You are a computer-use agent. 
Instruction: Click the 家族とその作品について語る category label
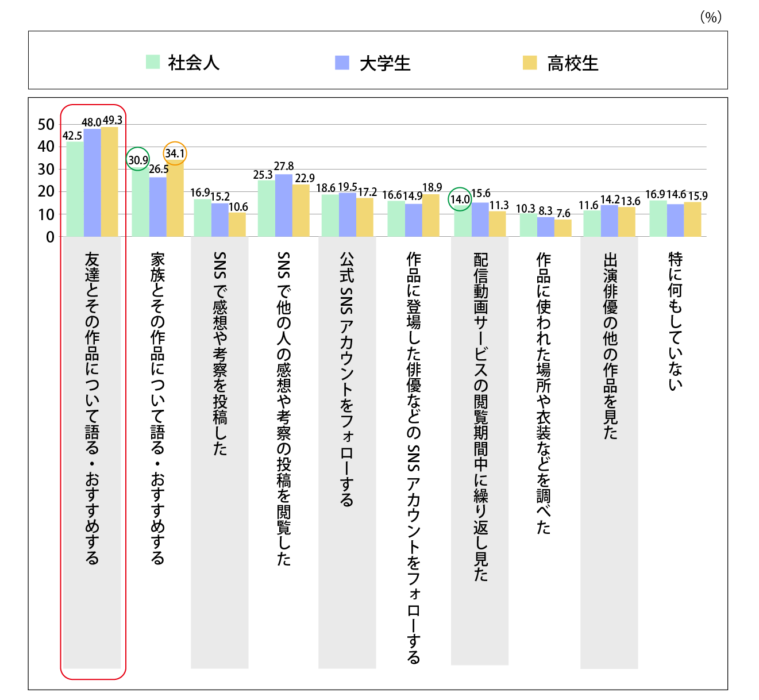click(x=158, y=408)
